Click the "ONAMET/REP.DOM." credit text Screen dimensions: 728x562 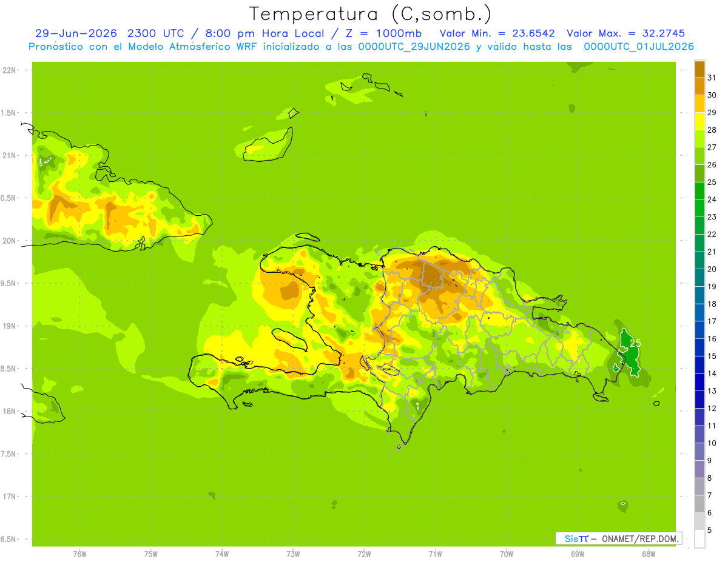(639, 538)
